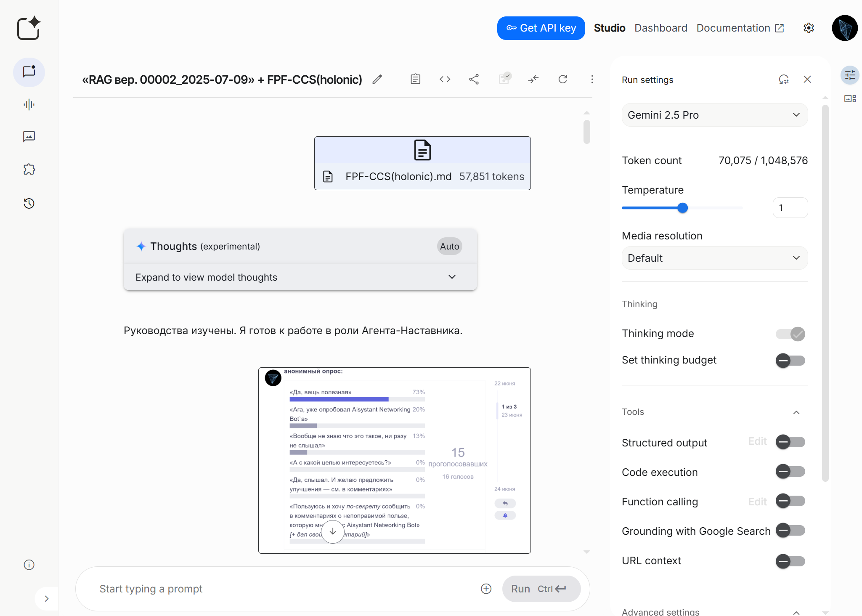Click the share prompt icon
The height and width of the screenshot is (616, 862).
tap(474, 79)
